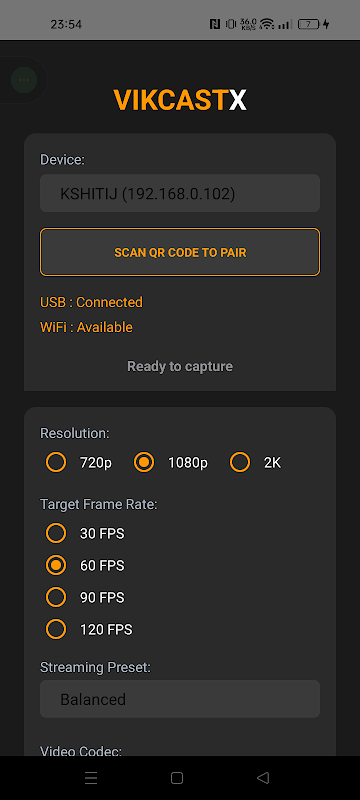Tap the vibrate mode status icon

pos(230,24)
